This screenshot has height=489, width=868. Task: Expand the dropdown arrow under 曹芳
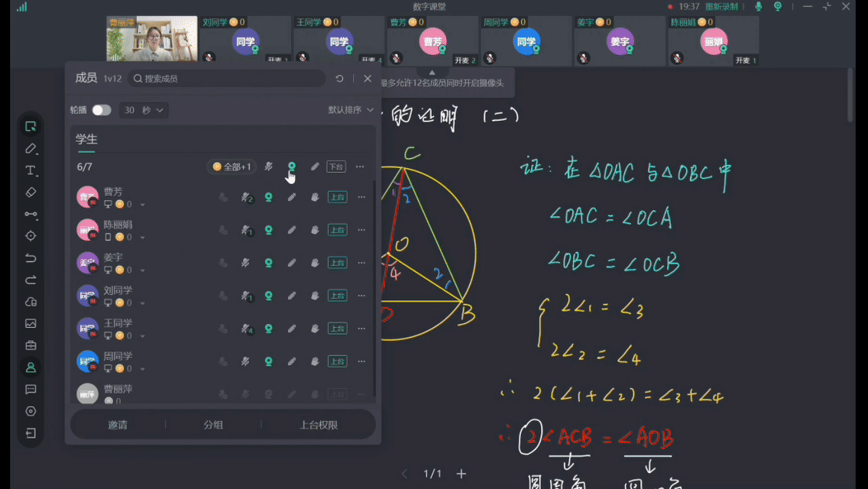tap(142, 205)
